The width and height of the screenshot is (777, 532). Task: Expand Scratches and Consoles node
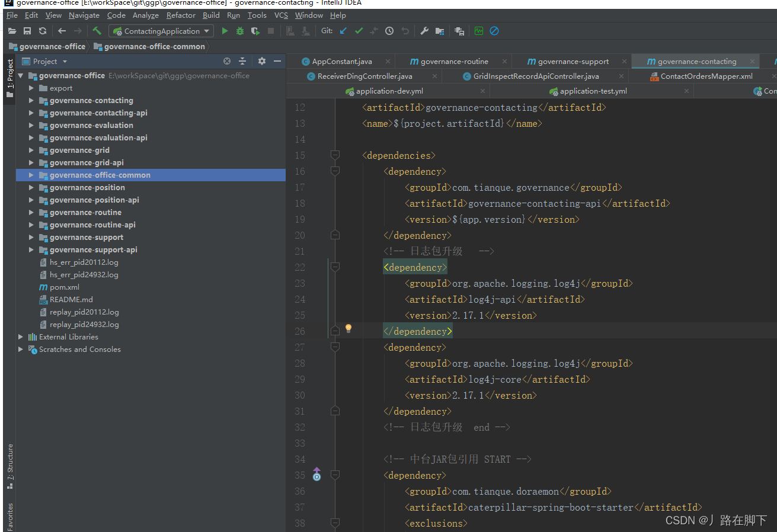(x=21, y=350)
